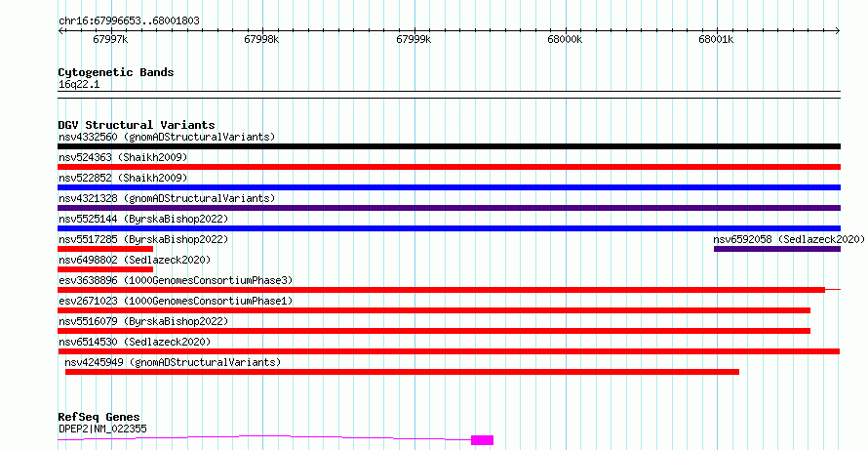The height and width of the screenshot is (450, 868).
Task: Open the nsv524363 (Shaikh2009) label
Action: [x=123, y=157]
